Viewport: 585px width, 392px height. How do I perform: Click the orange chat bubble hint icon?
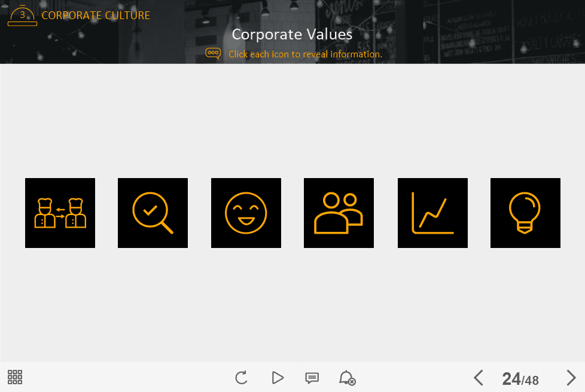pos(213,53)
